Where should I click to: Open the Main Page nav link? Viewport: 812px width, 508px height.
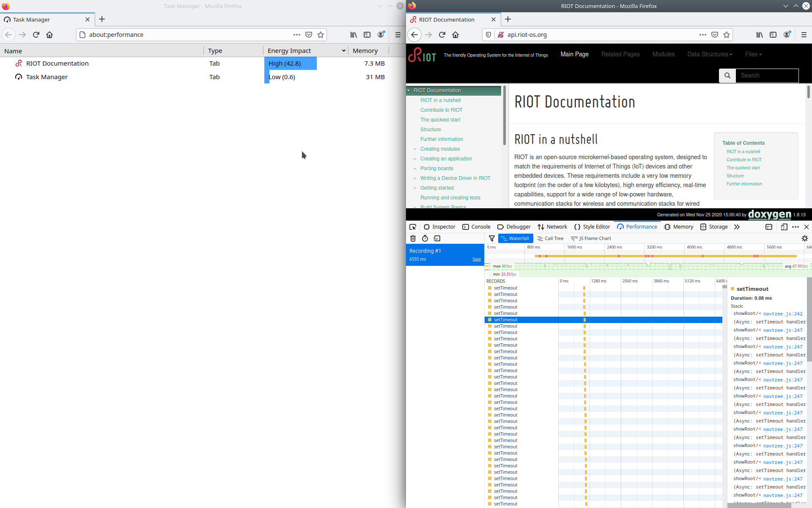(574, 54)
